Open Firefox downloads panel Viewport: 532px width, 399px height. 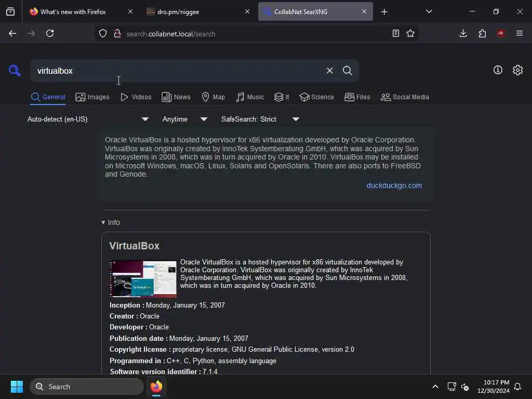[463, 33]
